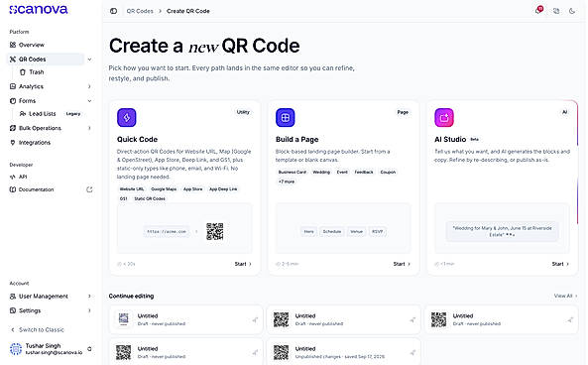Open Bulk Operations in the sidebar
The width and height of the screenshot is (588, 365).
tap(36, 128)
